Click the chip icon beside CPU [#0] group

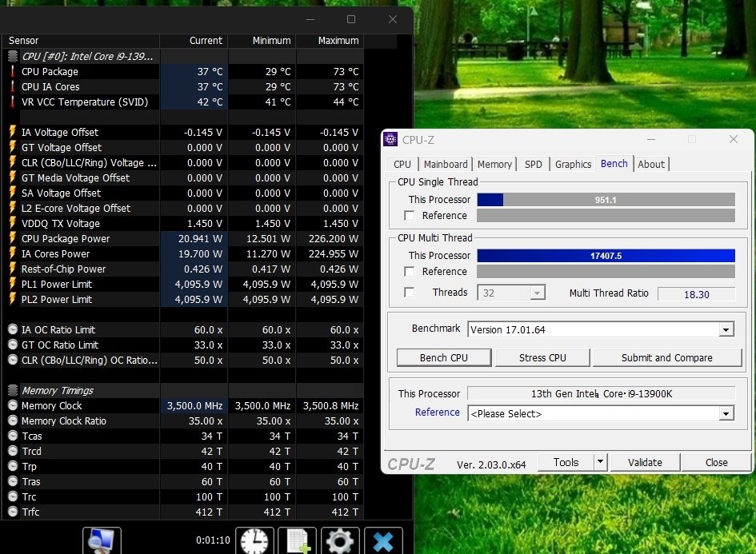(x=13, y=57)
